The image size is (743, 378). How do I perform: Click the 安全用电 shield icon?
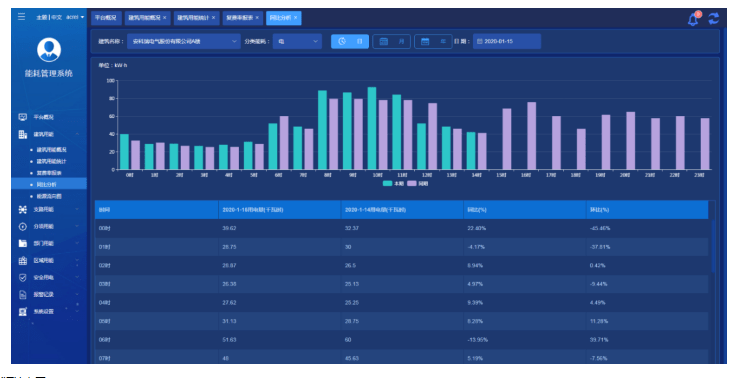tap(23, 278)
